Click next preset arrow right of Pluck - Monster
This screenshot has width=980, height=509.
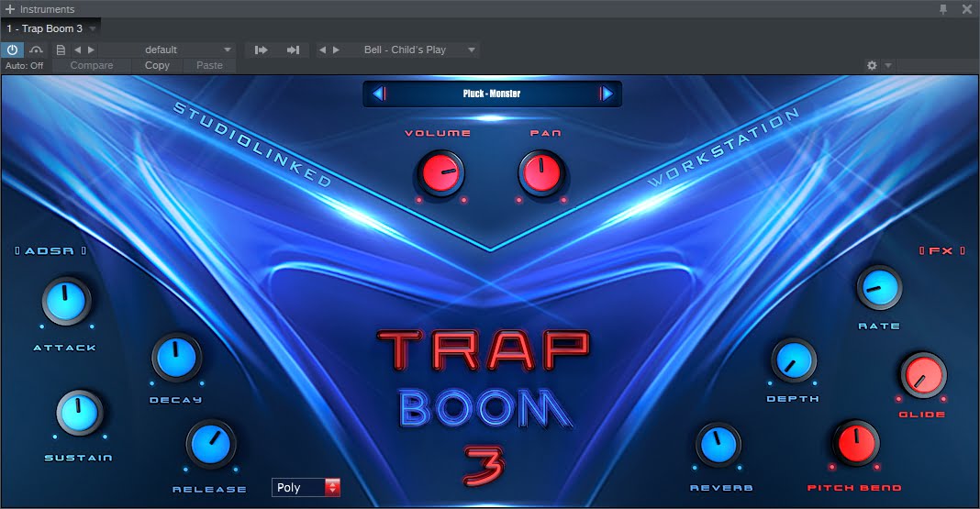[x=606, y=94]
